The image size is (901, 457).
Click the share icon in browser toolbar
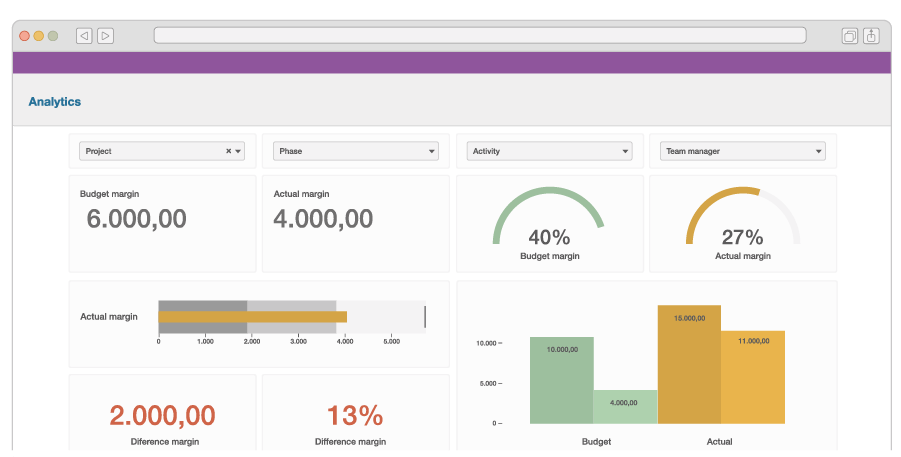(871, 36)
